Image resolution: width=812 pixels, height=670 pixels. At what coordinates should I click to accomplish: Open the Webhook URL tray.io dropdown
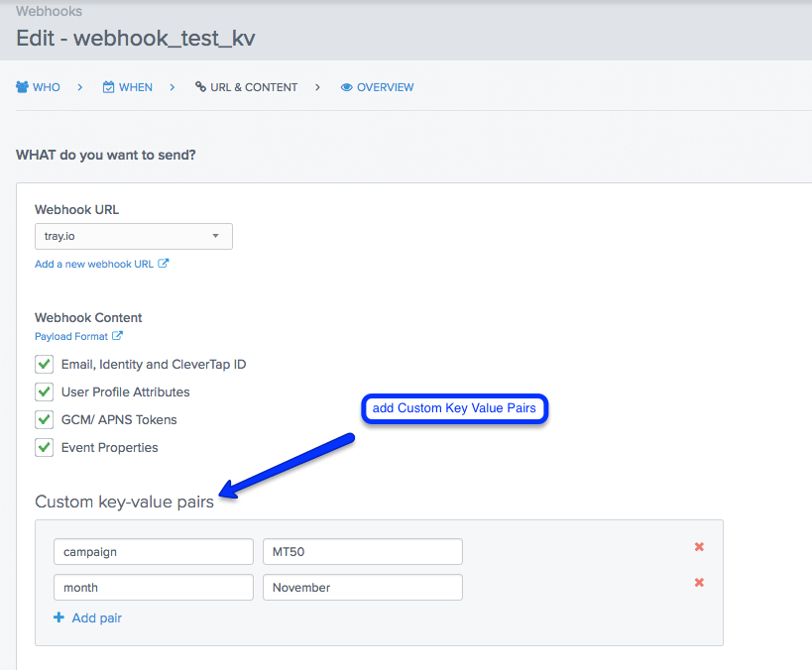[x=133, y=236]
